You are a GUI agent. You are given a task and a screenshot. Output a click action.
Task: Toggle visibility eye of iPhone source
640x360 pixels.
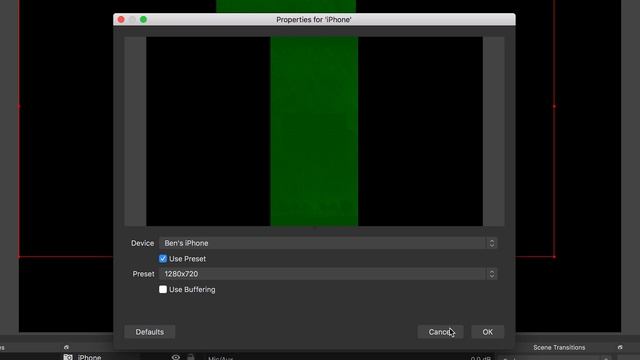click(x=176, y=357)
